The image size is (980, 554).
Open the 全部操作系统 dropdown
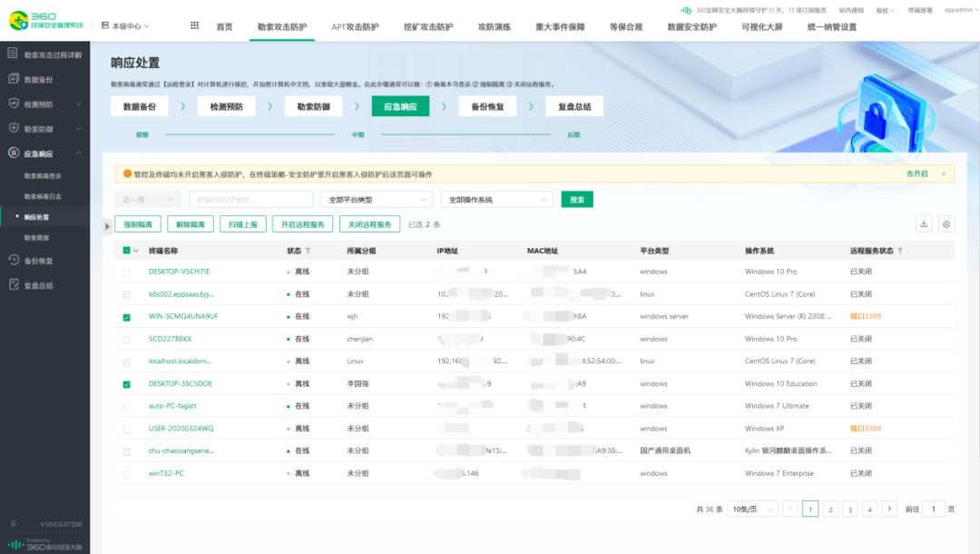tap(496, 199)
